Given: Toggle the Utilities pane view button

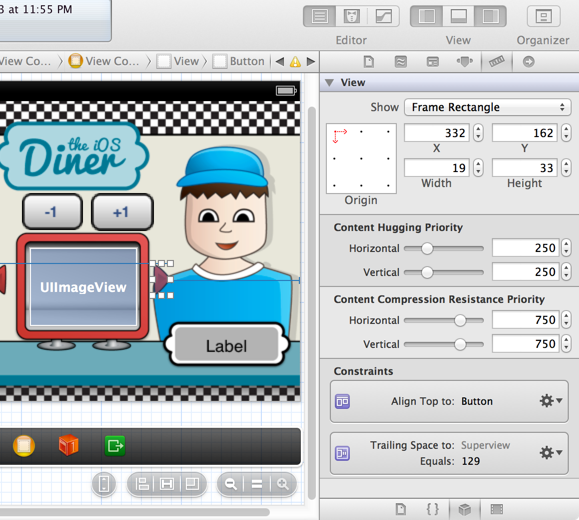Looking at the screenshot, I should [491, 17].
